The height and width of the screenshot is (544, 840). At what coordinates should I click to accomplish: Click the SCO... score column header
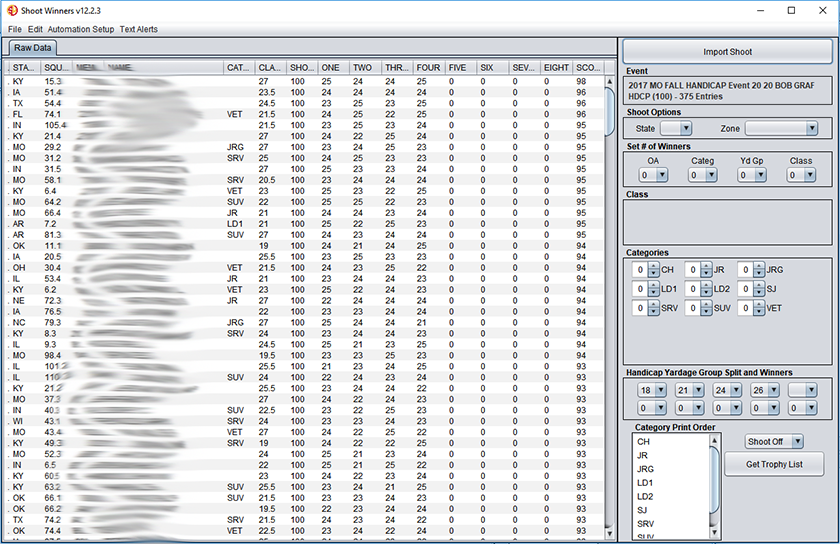(x=587, y=68)
